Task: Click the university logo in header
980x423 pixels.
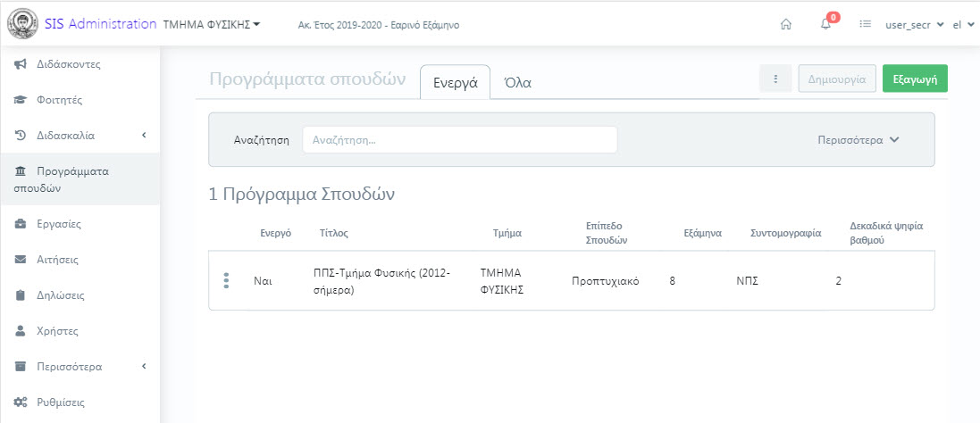Action: [x=21, y=24]
